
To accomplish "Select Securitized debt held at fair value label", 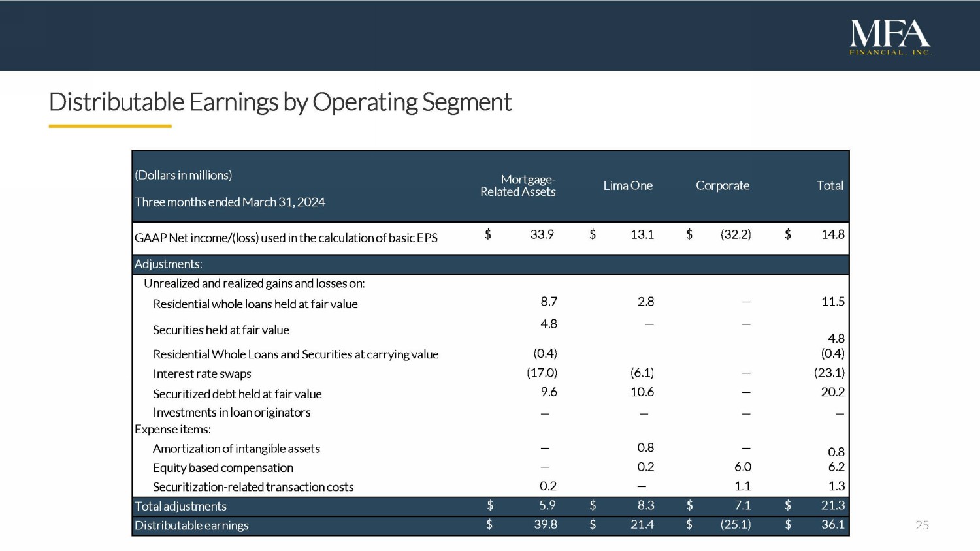I will [x=237, y=394].
